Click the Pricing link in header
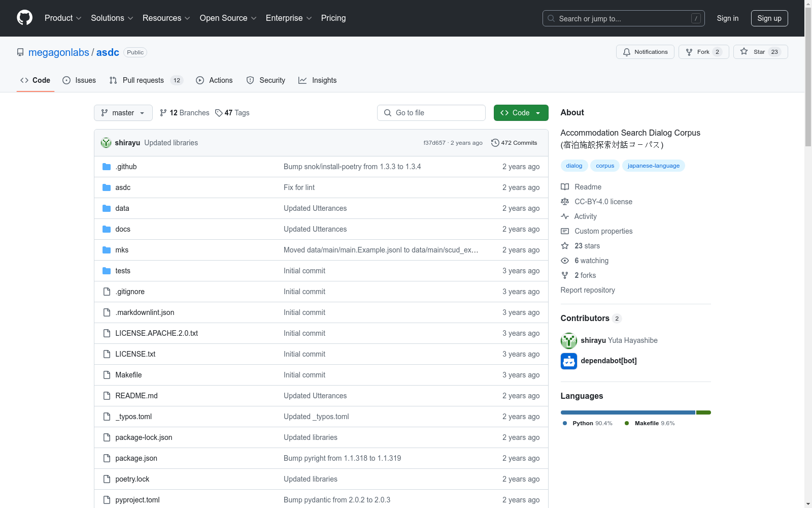 coord(333,18)
